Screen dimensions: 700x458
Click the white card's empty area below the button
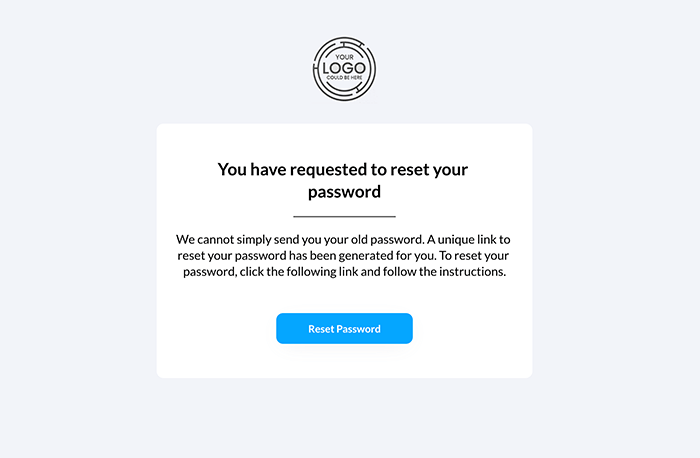[x=344, y=362]
